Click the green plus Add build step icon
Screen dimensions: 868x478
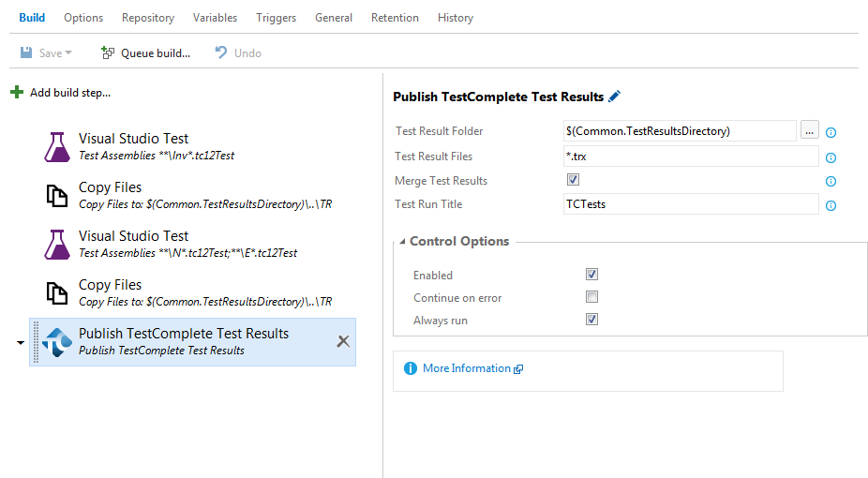coord(17,93)
